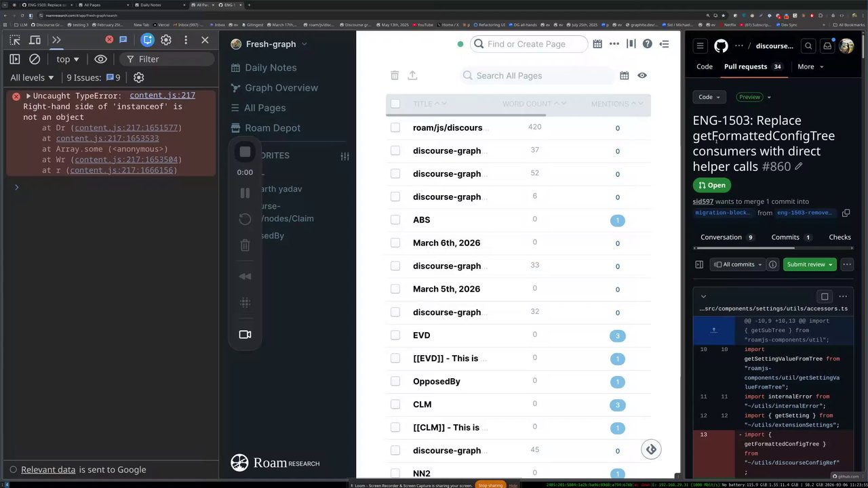Copy the branch name using copy icon
Screen dimensions: 868x488
tap(846, 213)
